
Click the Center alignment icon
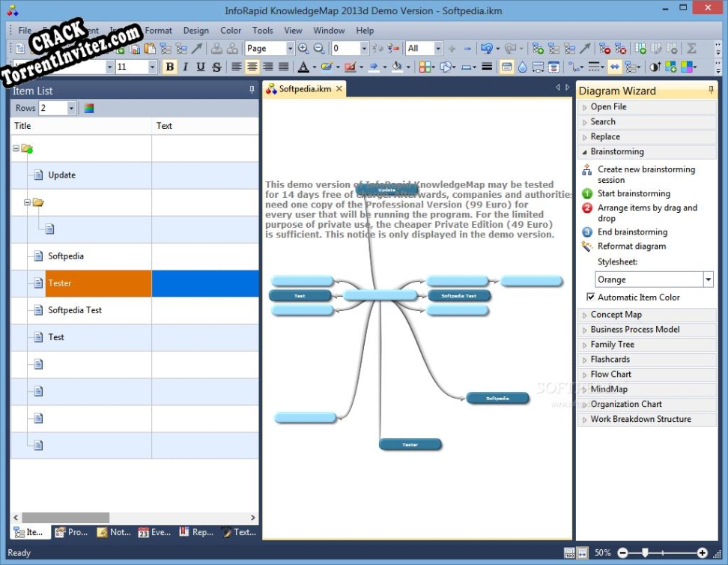coord(252,67)
